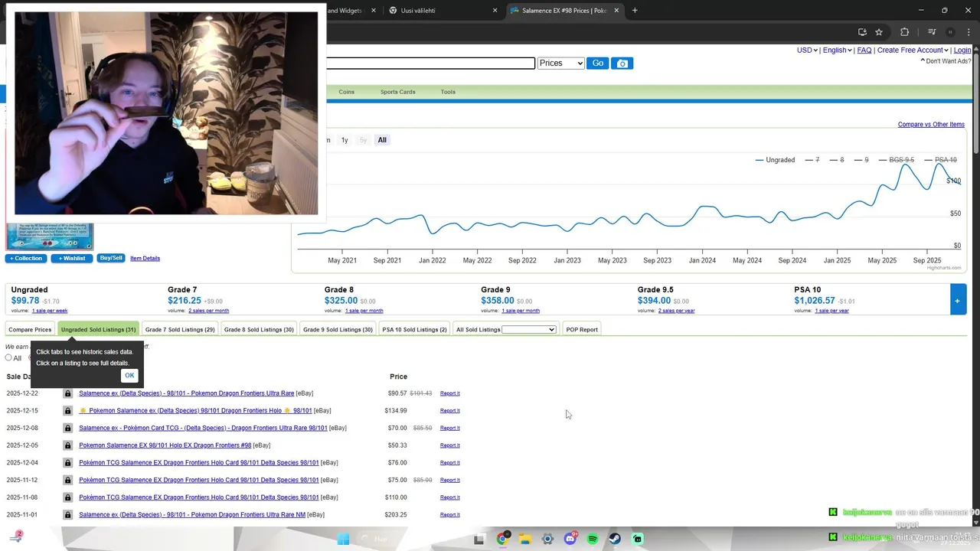Close the Salamence EX #98 Prices tab
The height and width of the screenshot is (551, 980).
click(x=616, y=11)
